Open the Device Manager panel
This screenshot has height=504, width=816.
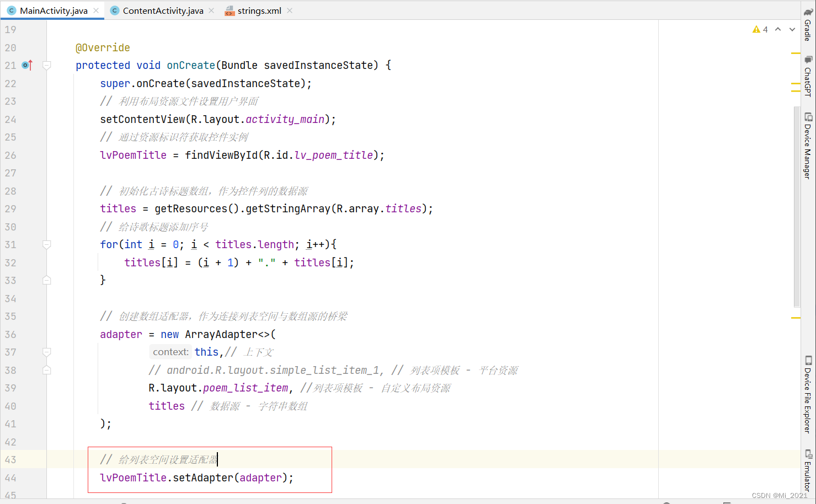pos(808,146)
